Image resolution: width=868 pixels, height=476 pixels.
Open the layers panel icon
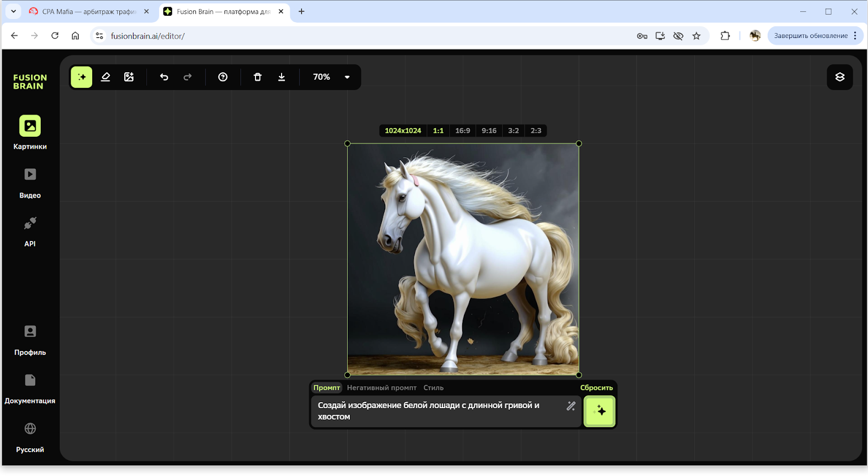(x=840, y=77)
